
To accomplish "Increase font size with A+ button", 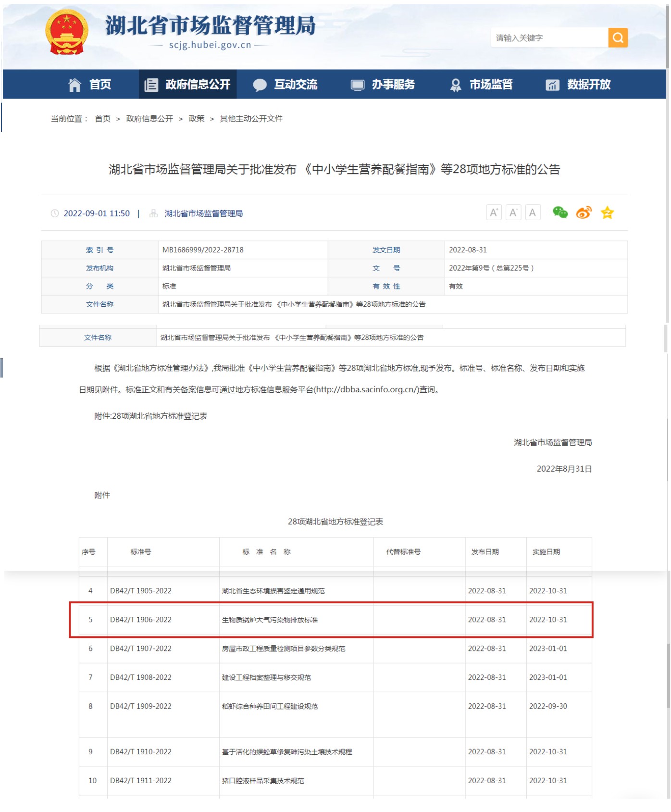I will pyautogui.click(x=494, y=212).
